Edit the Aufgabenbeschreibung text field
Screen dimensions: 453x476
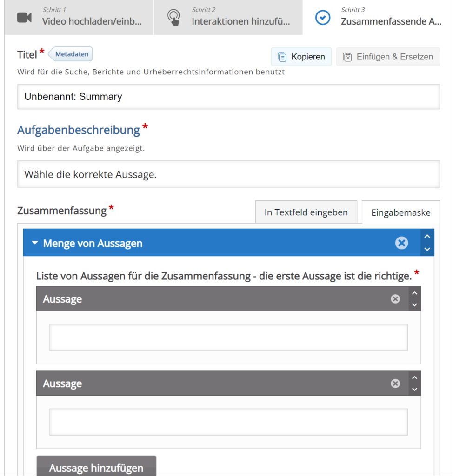coord(228,174)
